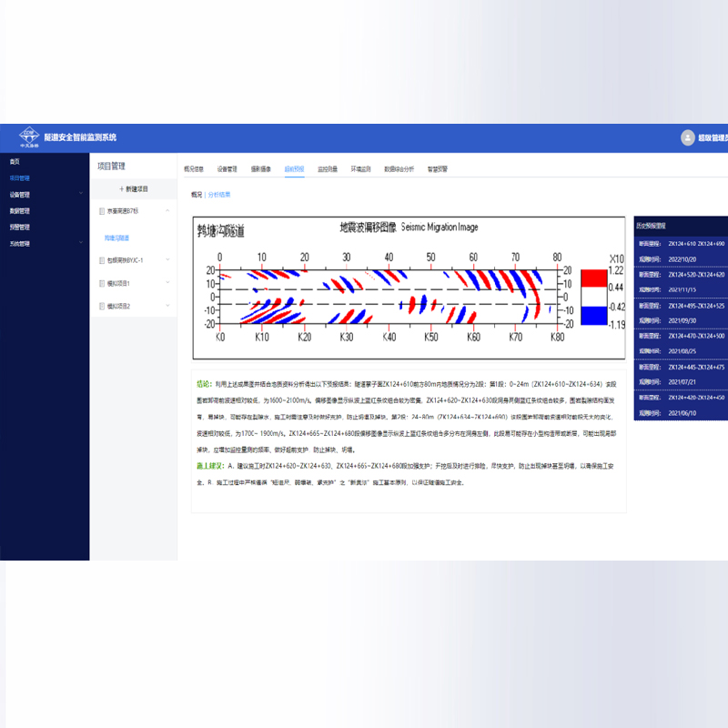
Task: Click the 项目管理 panel heading
Action: point(111,167)
